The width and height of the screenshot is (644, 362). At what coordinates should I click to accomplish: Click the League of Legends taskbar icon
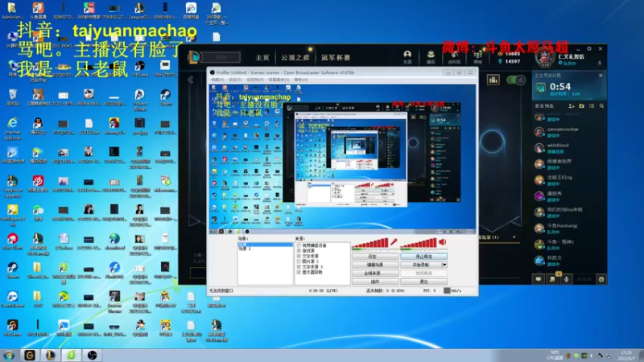(x=50, y=355)
